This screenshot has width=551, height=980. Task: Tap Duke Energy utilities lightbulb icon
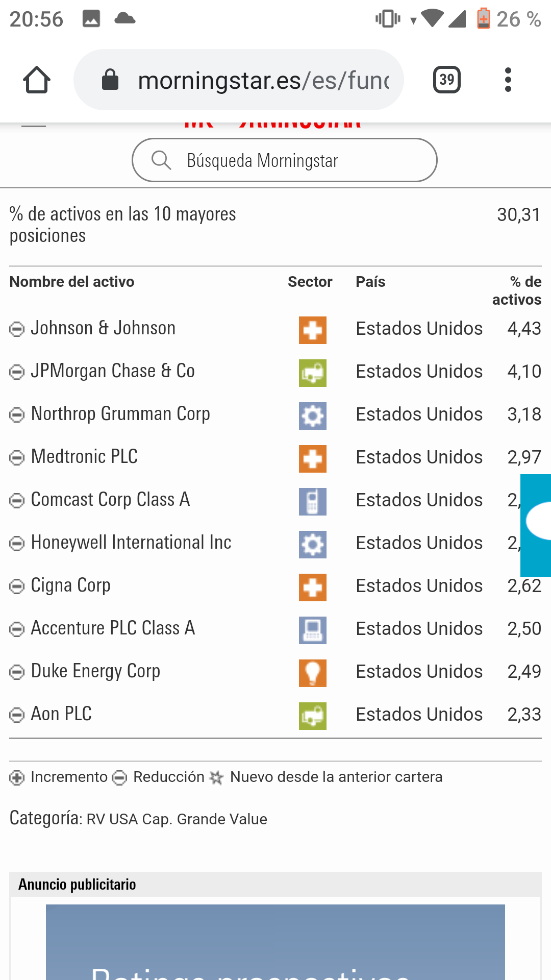(x=312, y=673)
